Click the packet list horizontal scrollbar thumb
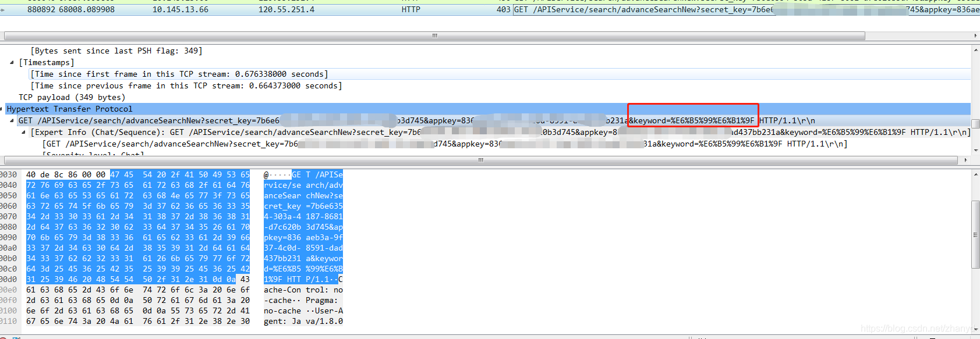 coord(434,35)
